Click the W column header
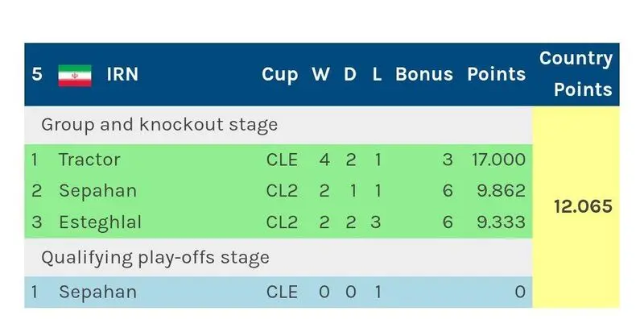Image resolution: width=644 pixels, height=336 pixels. click(320, 74)
